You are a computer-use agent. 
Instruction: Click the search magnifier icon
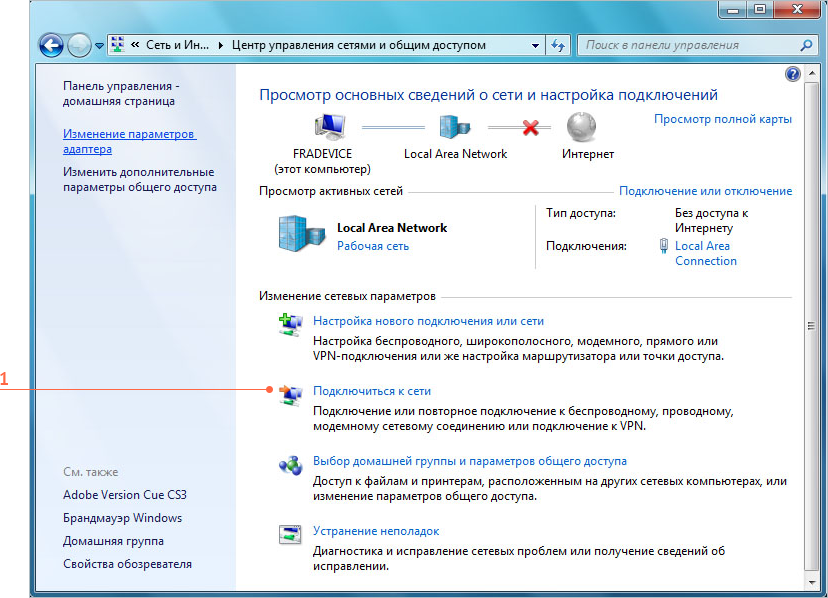tap(806, 45)
